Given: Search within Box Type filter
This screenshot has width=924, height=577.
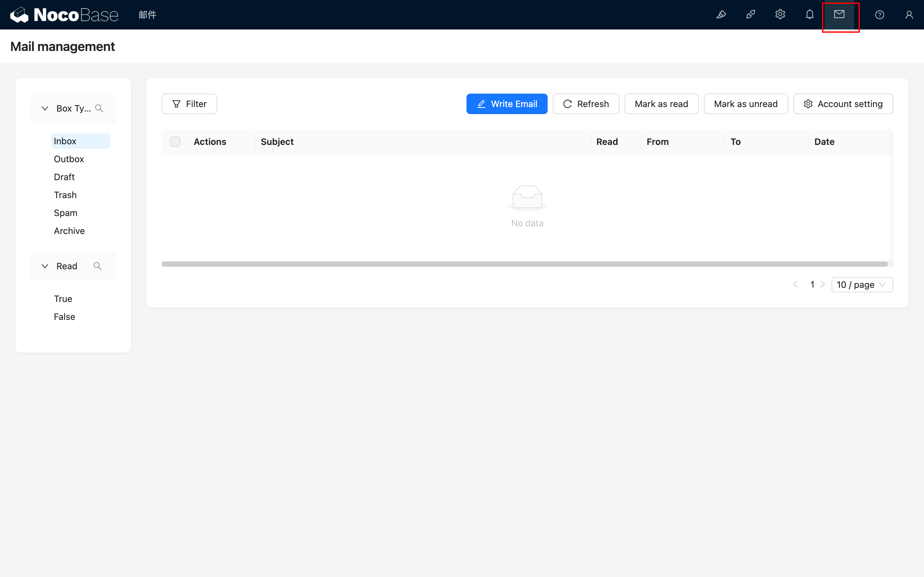Looking at the screenshot, I should pos(99,108).
